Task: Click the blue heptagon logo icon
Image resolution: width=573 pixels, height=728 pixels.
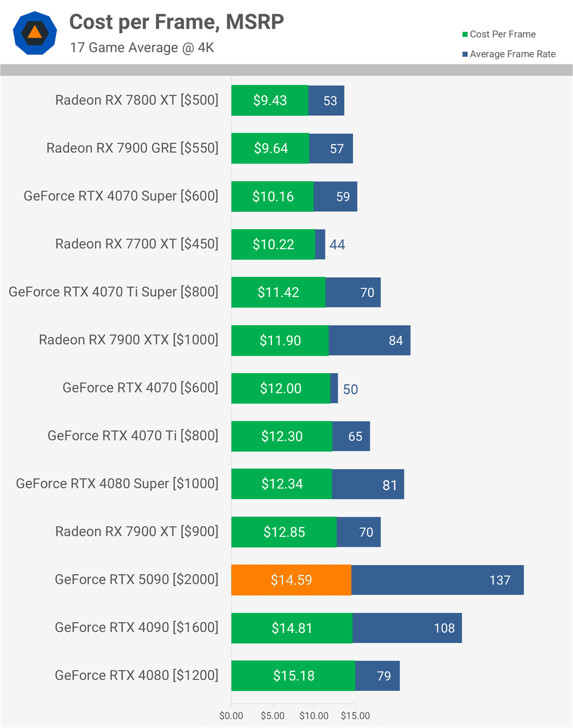Action: click(35, 33)
